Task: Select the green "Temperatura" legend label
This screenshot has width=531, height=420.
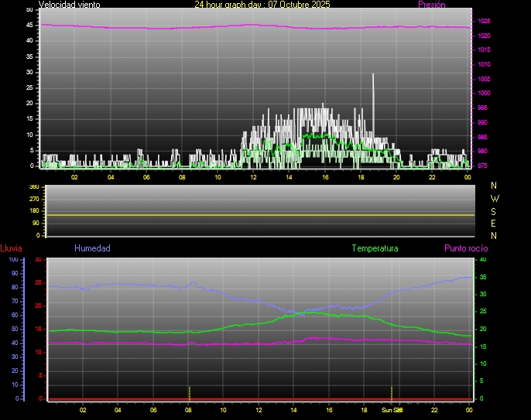Action: (x=375, y=248)
